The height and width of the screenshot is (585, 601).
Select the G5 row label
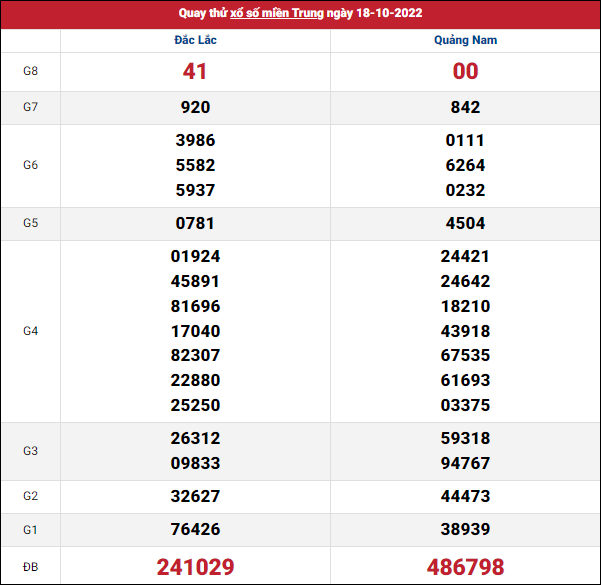(x=30, y=223)
